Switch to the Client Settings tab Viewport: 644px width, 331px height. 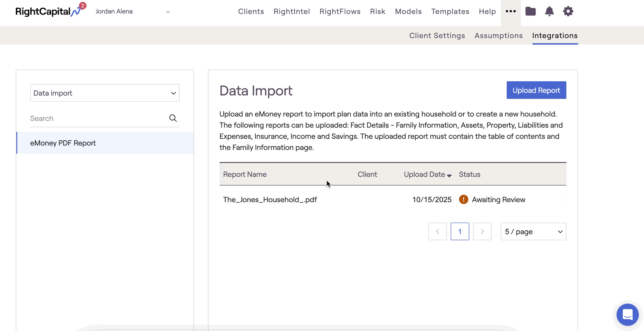(437, 35)
